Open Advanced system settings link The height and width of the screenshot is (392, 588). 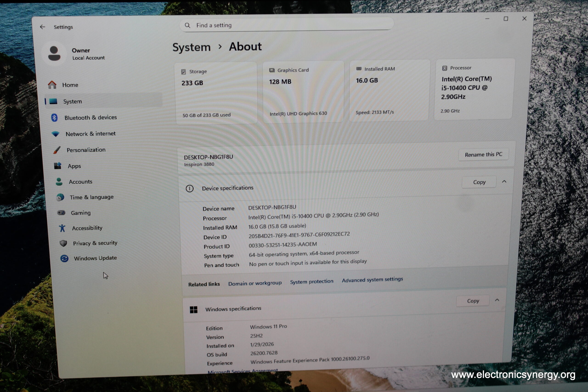[372, 280]
